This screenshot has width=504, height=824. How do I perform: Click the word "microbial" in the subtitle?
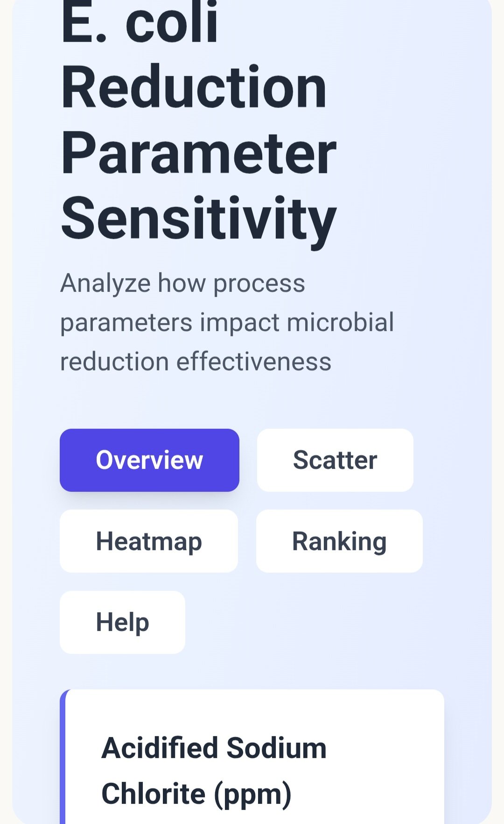click(340, 322)
